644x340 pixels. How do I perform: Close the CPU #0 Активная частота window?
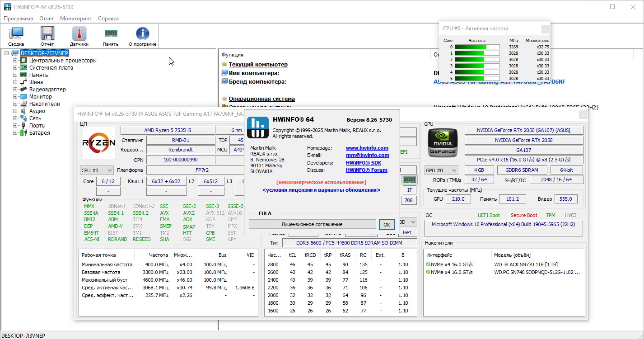pos(545,28)
